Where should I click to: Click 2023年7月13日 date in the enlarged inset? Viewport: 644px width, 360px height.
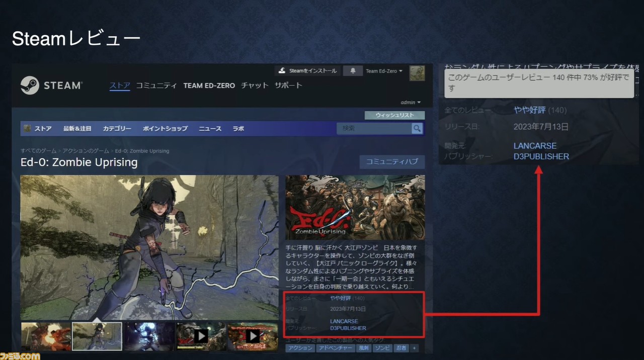[x=541, y=127]
